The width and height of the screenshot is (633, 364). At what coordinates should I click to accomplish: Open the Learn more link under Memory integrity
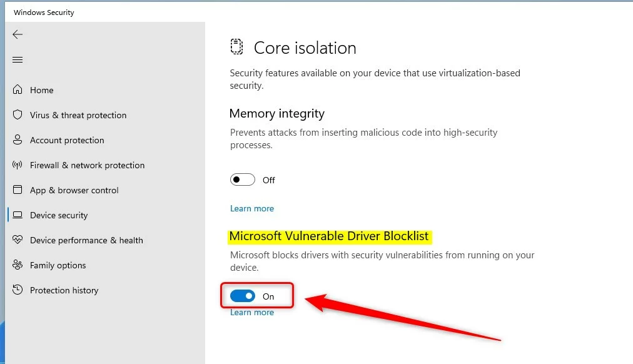click(x=252, y=209)
